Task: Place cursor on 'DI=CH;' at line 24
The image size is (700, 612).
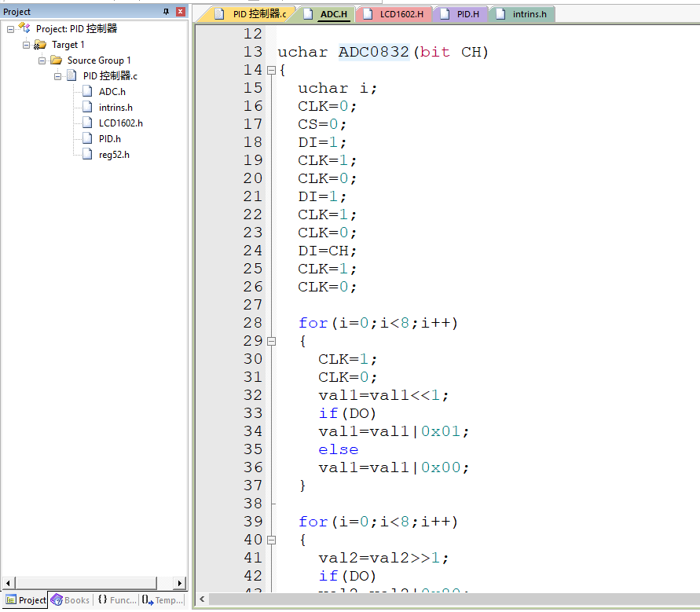Action: tap(328, 251)
